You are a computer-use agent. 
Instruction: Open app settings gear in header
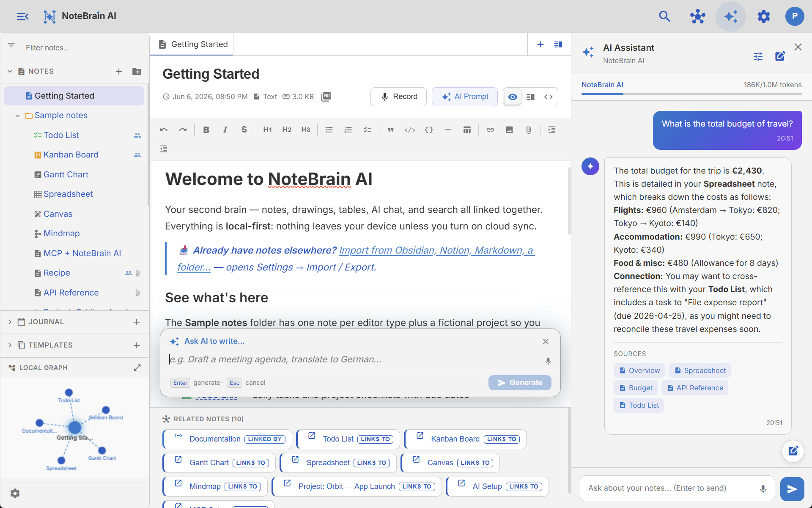tap(764, 17)
